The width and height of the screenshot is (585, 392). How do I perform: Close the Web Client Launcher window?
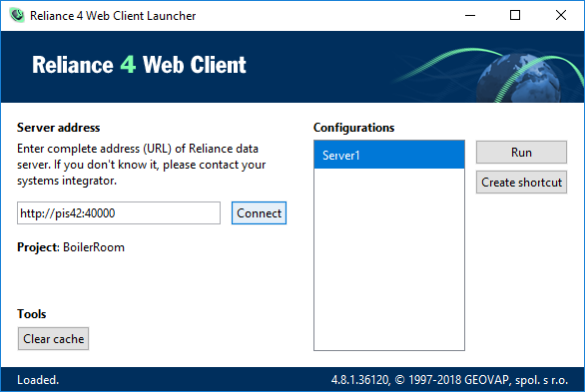[x=561, y=15]
